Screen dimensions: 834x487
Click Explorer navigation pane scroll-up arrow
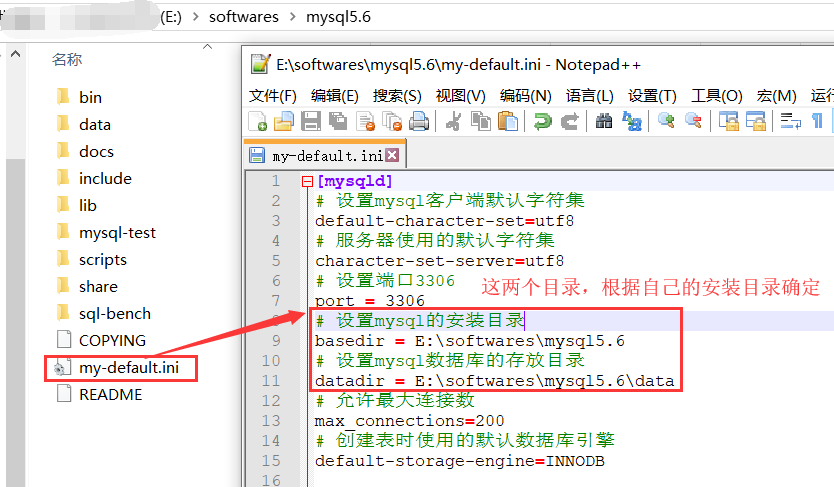(15, 54)
